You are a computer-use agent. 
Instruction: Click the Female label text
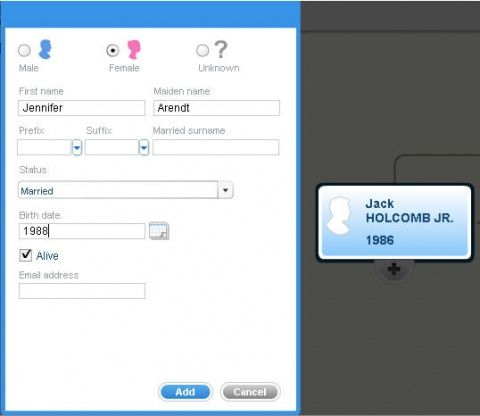tap(124, 68)
